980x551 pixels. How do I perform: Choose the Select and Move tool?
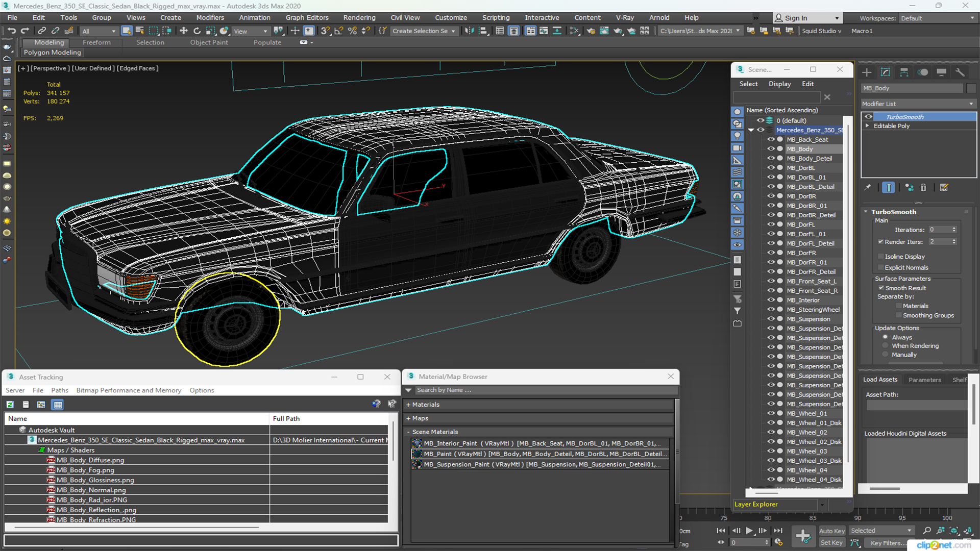click(184, 31)
